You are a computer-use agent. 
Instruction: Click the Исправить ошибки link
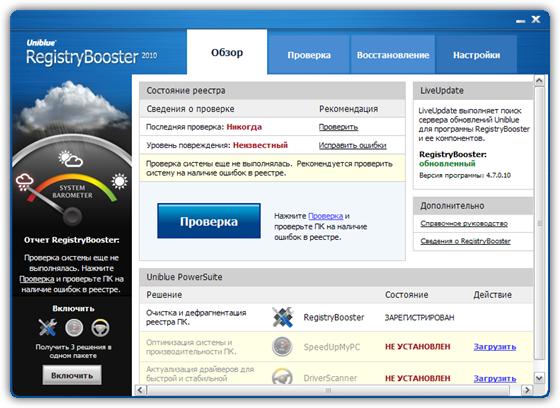click(x=352, y=145)
